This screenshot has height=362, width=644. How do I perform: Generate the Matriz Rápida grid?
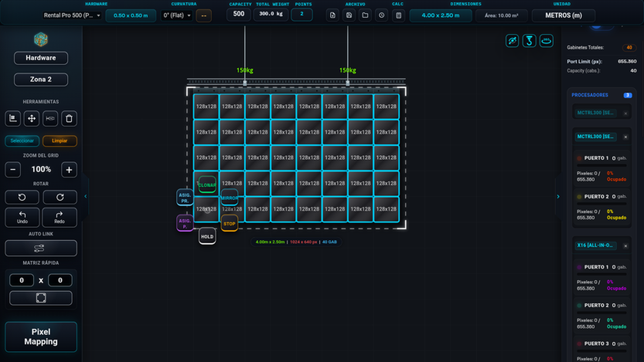pyautogui.click(x=41, y=298)
